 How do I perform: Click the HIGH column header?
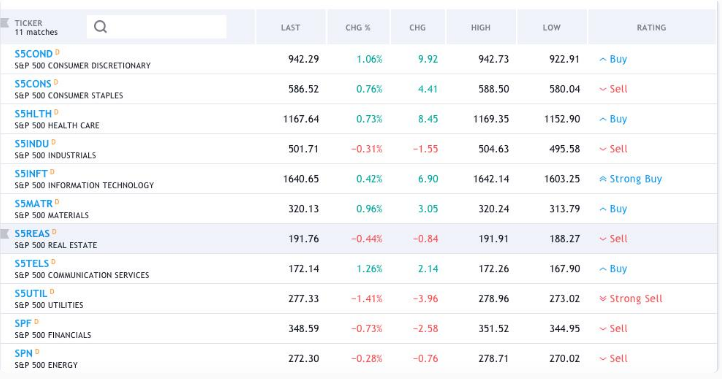pyautogui.click(x=481, y=28)
